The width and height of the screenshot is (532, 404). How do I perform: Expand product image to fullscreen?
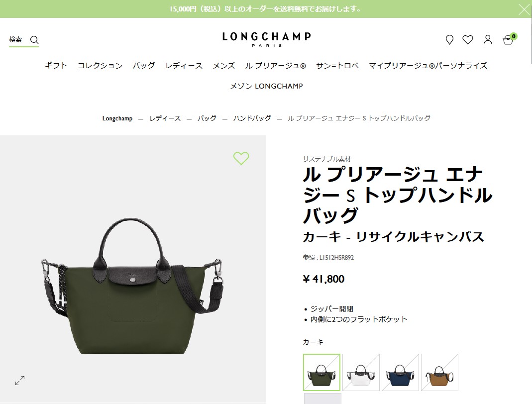tap(20, 380)
